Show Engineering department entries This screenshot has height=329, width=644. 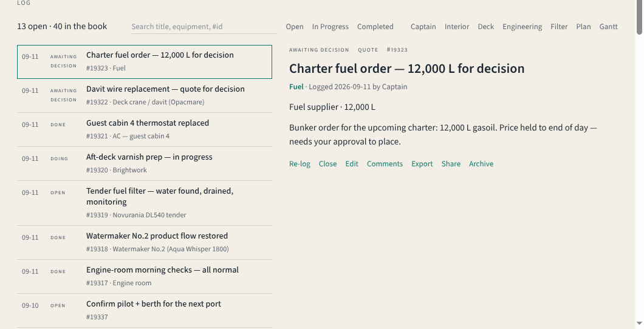522,27
